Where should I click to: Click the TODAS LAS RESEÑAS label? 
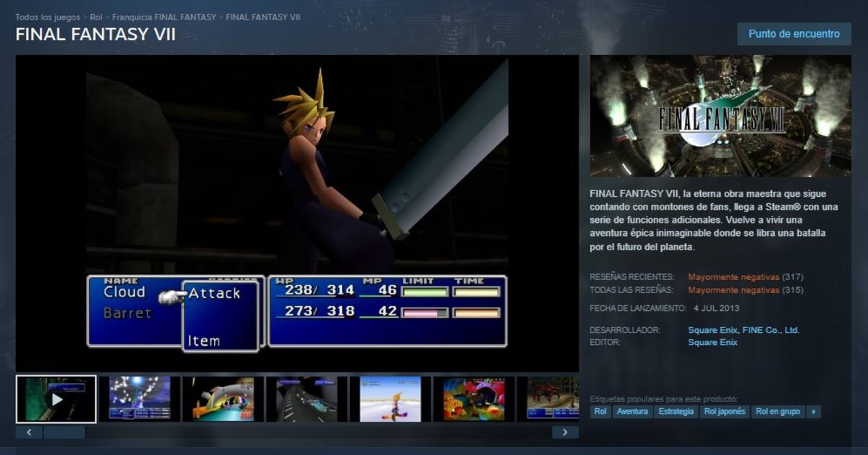pyautogui.click(x=631, y=290)
